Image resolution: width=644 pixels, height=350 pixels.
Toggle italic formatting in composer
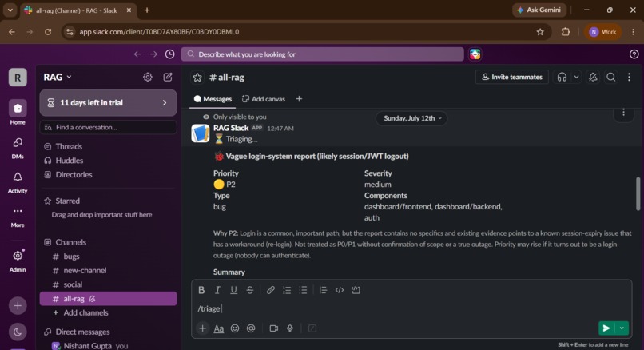click(217, 290)
